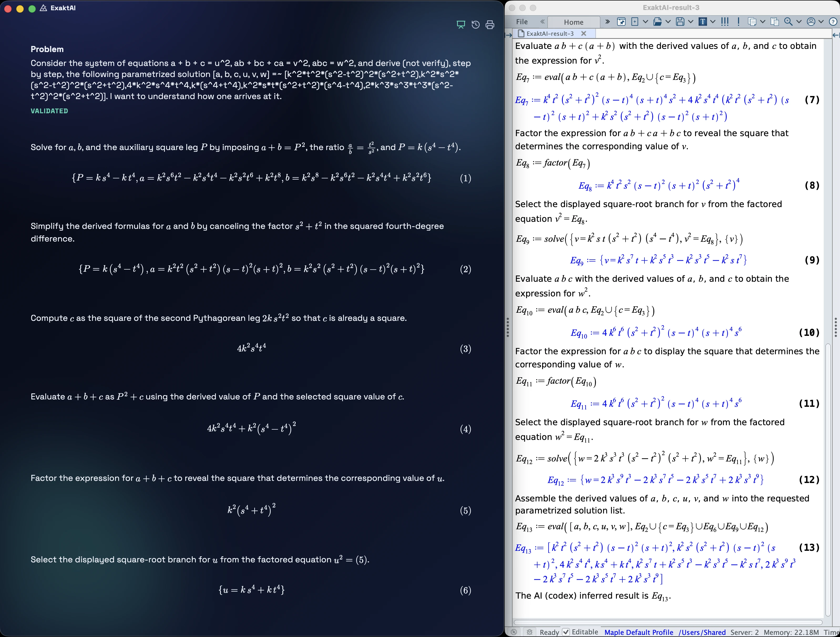The width and height of the screenshot is (840, 637).
Task: Expand the new document dropdown arrow
Action: pos(645,22)
